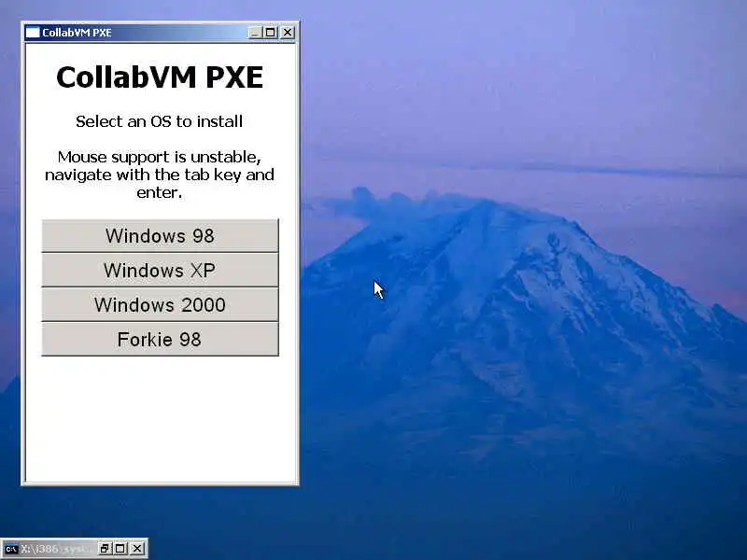The image size is (747, 560).
Task: Close the CollabVM PXE window
Action: pos(288,33)
